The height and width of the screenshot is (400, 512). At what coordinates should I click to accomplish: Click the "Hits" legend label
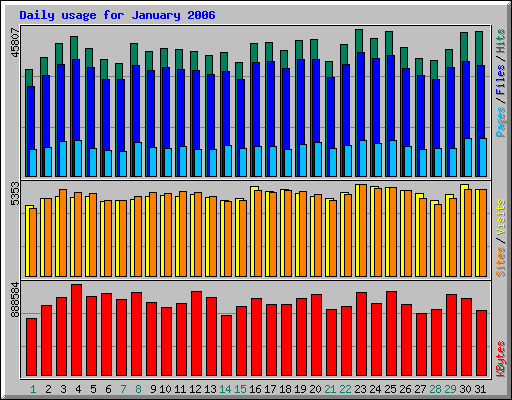click(x=501, y=41)
